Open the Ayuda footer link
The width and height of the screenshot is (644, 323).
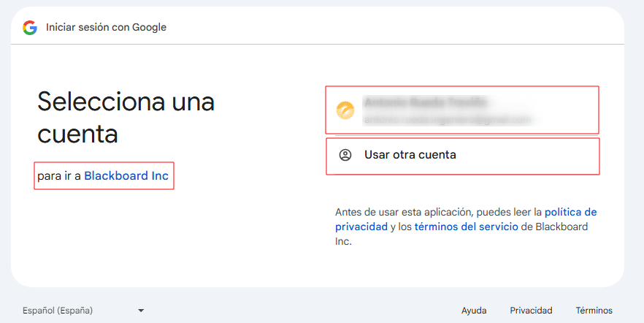tap(474, 311)
